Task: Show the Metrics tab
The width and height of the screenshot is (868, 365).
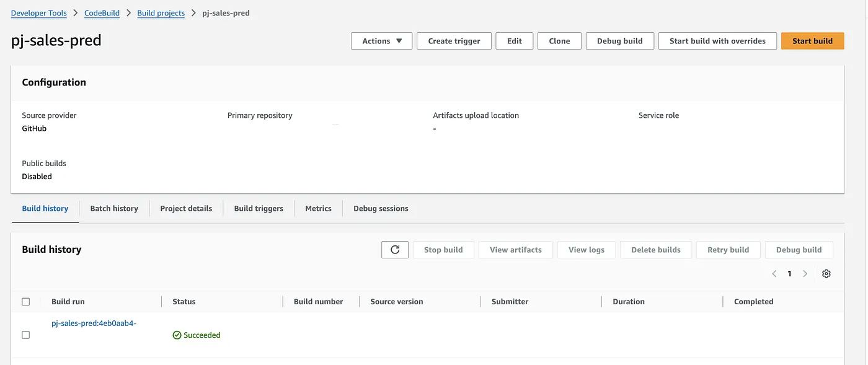Action: [x=318, y=208]
